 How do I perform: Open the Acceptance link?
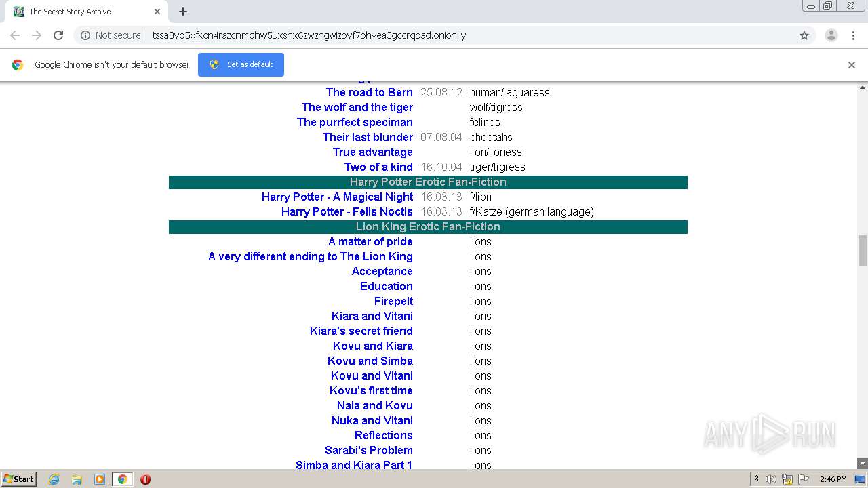(x=382, y=271)
